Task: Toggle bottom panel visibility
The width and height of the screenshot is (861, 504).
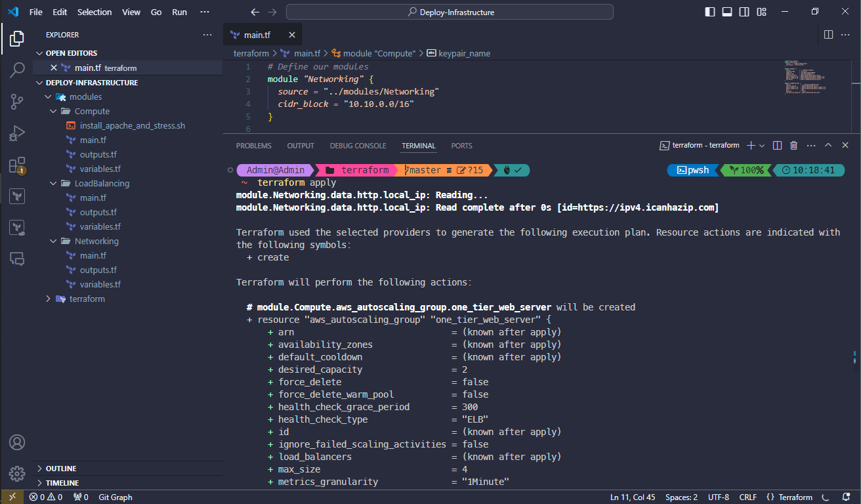Action: click(727, 12)
